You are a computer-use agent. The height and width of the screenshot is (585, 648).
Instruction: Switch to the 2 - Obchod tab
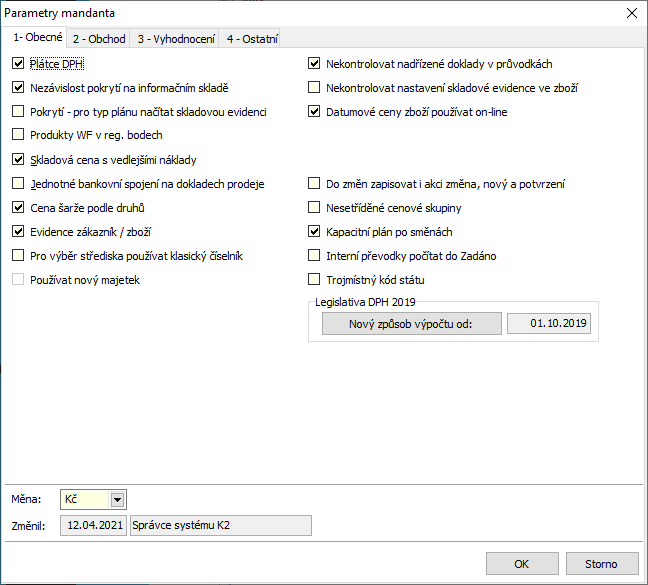point(99,39)
